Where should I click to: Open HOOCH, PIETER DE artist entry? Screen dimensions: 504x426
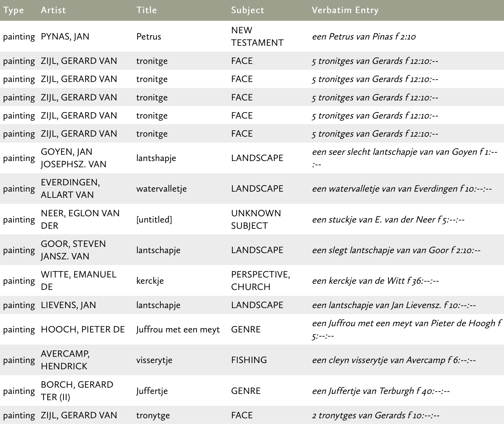tap(83, 329)
